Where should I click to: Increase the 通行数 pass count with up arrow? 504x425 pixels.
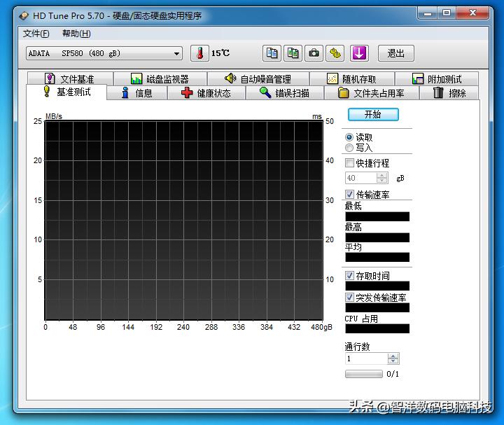(x=393, y=356)
